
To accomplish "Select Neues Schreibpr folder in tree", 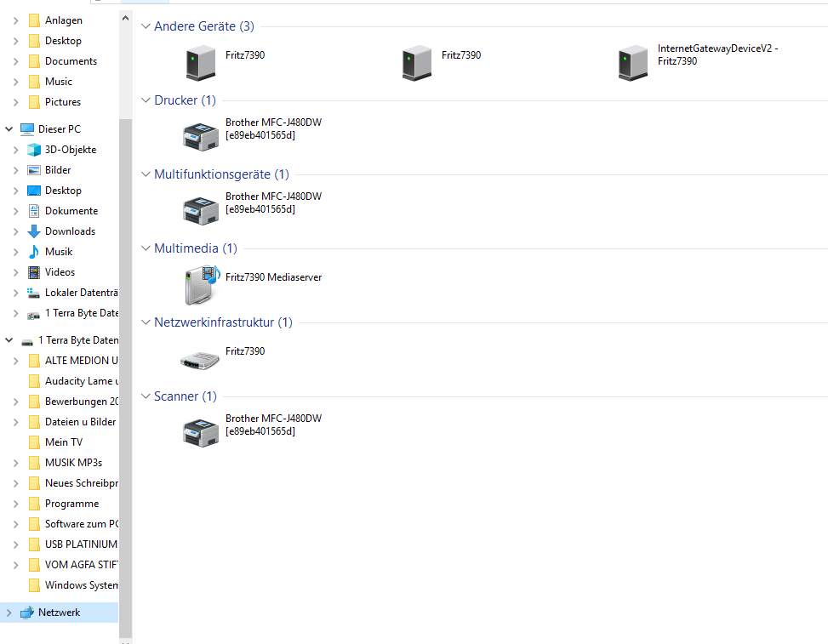I will pos(82,483).
